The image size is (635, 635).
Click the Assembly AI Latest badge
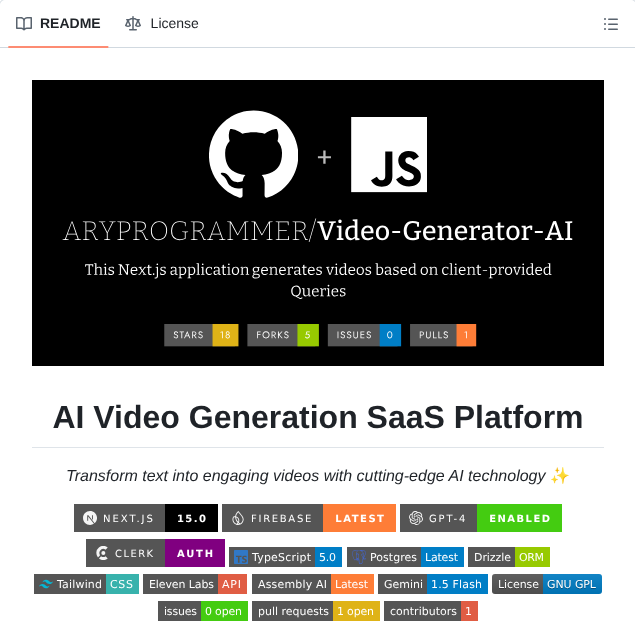[x=313, y=584]
